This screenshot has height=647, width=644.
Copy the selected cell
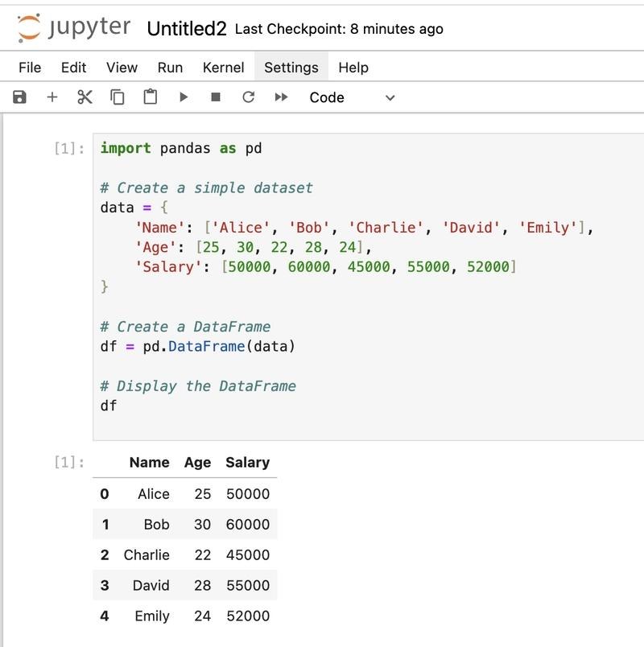point(118,97)
